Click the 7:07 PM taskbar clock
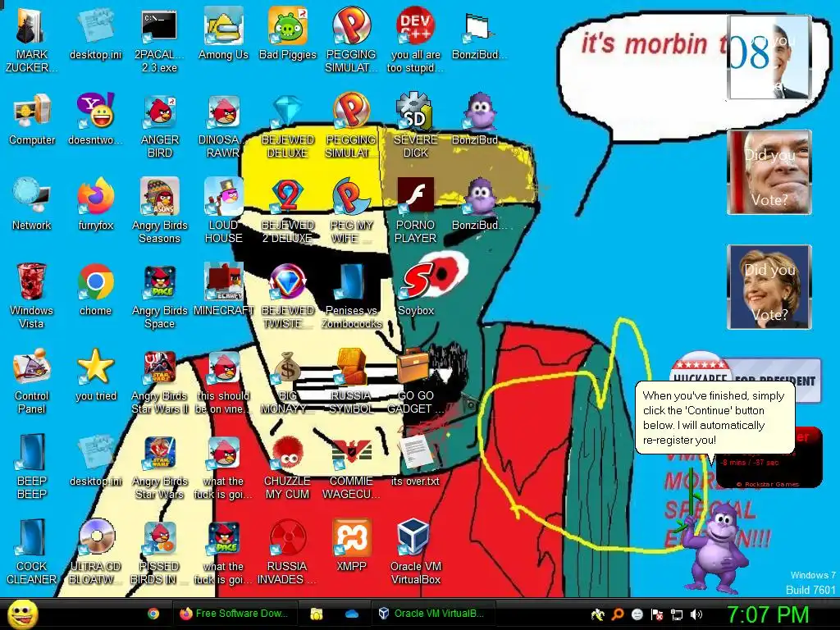This screenshot has height=630, width=840. click(x=767, y=614)
